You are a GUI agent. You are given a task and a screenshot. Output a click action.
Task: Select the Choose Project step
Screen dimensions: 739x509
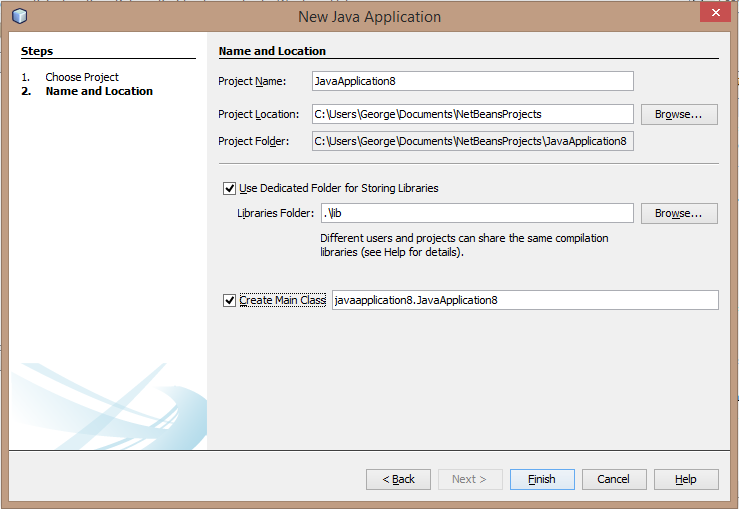81,77
